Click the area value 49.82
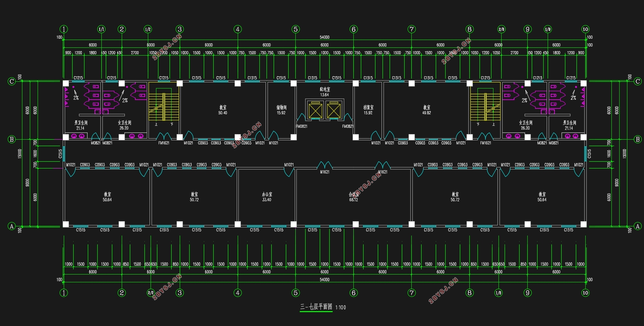Screen dimensions: 644x326 pyautogui.click(x=427, y=113)
